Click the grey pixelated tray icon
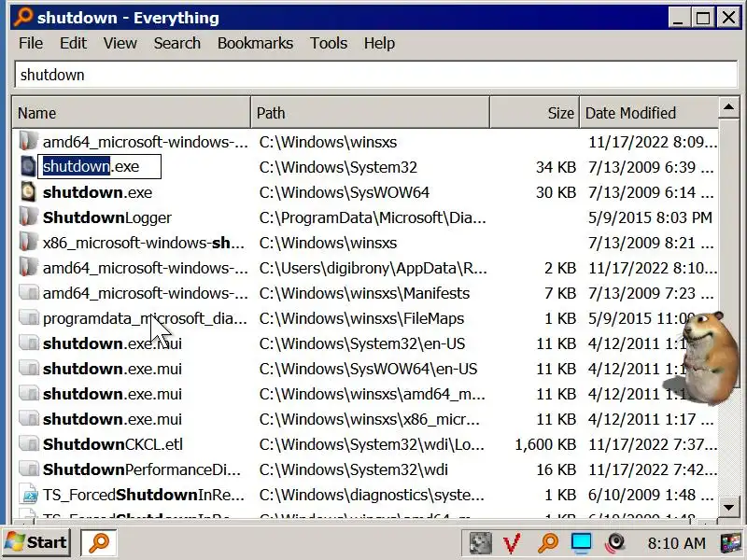The image size is (747, 560). pos(480,543)
